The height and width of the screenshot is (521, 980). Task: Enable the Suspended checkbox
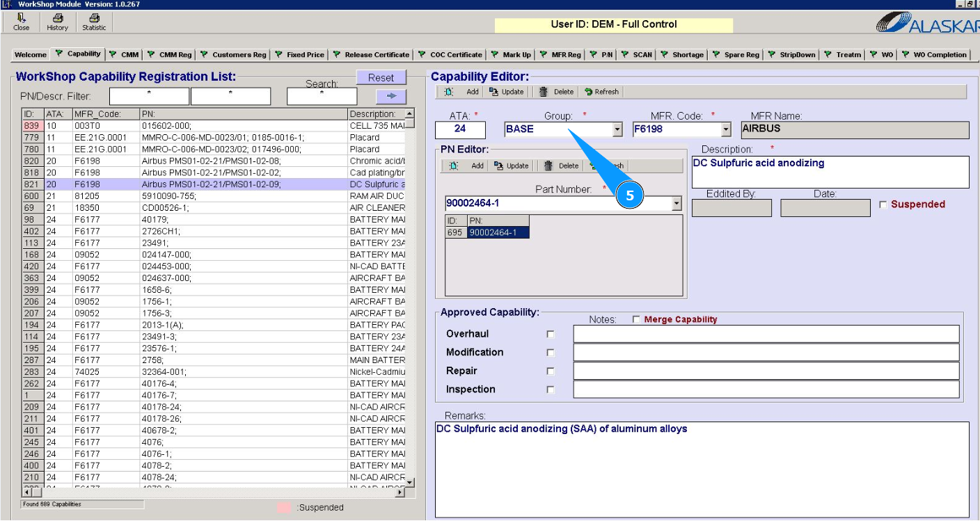[883, 205]
